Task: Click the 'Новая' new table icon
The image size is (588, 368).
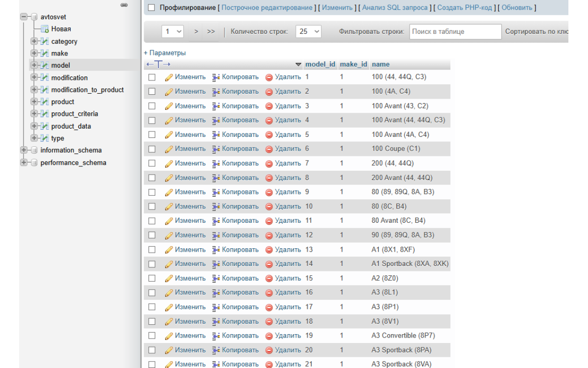Action: [x=45, y=29]
